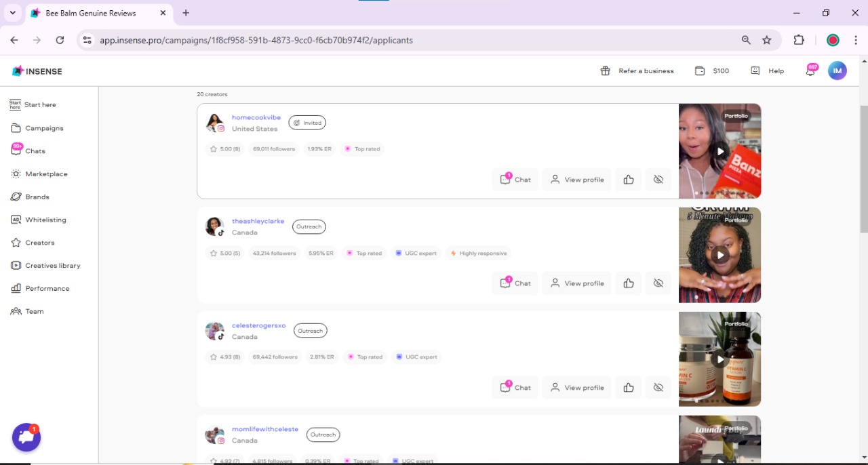Image resolution: width=868 pixels, height=465 pixels.
Task: Play homecookvibe portfolio video
Action: pos(720,151)
